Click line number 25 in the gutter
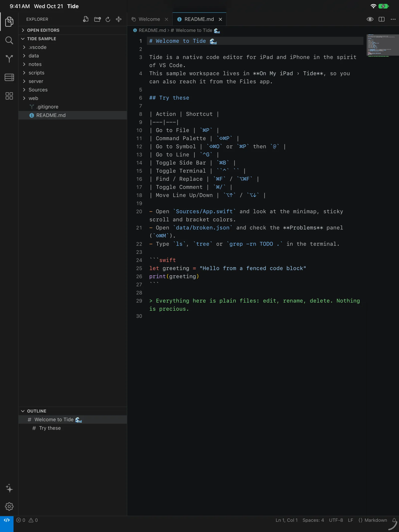The width and height of the screenshot is (399, 532). click(139, 268)
